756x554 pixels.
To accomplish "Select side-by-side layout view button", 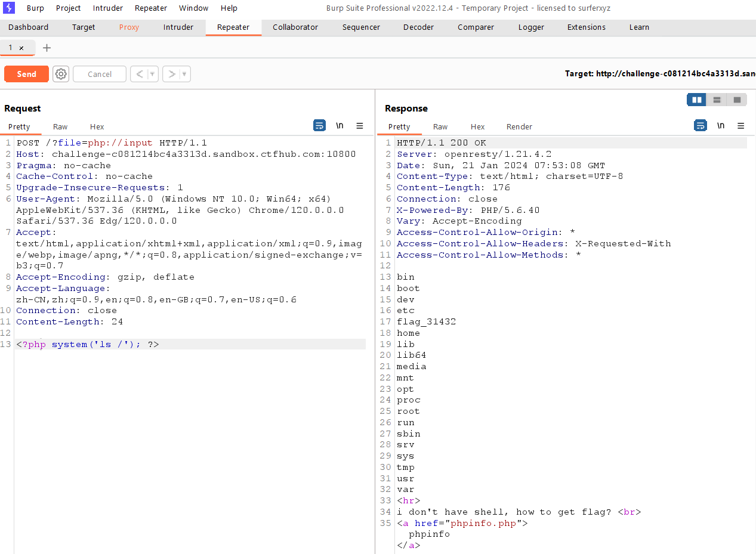I will click(x=696, y=100).
